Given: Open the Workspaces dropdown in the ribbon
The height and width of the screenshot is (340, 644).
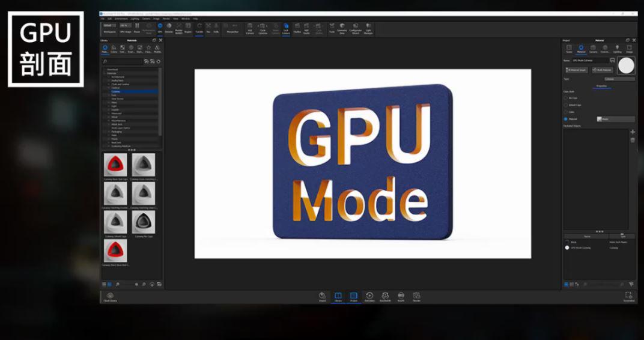Looking at the screenshot, I should point(109,26).
